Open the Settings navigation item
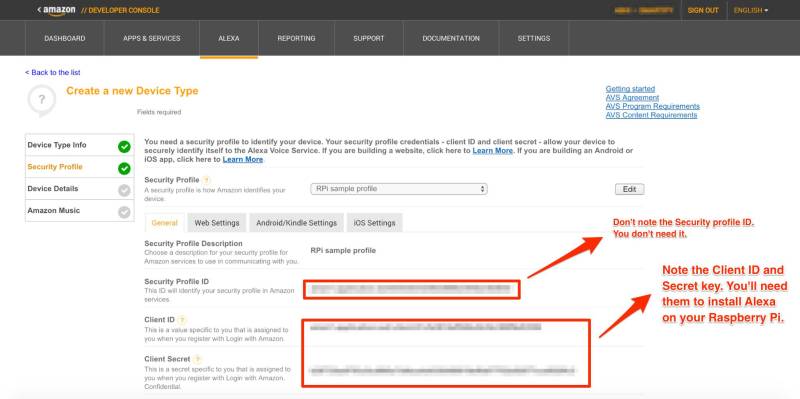 tap(534, 38)
